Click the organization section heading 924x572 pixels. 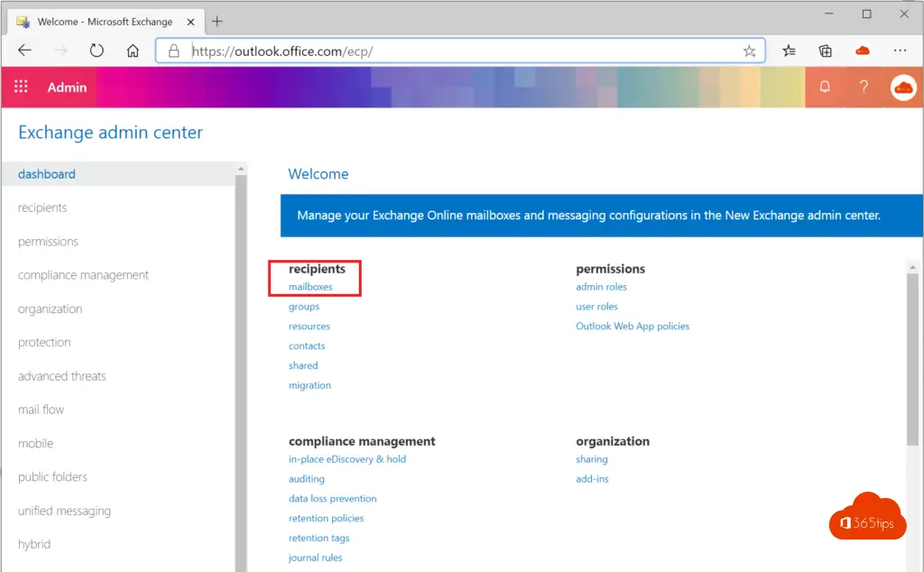[613, 441]
